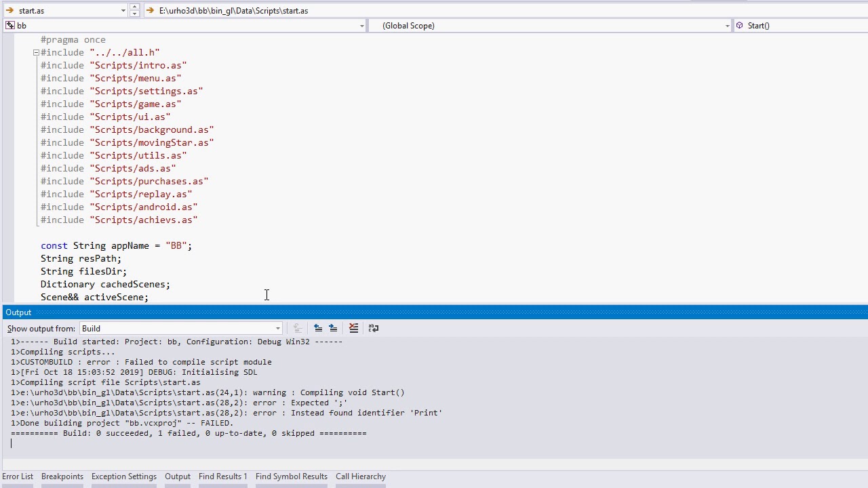
Task: Click the "Compiling scripts..." output line
Action: [x=63, y=352]
